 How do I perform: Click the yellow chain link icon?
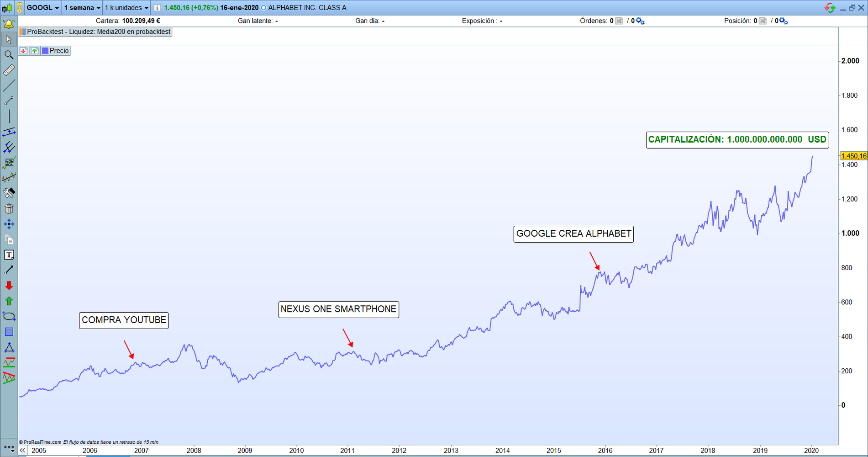(20, 8)
